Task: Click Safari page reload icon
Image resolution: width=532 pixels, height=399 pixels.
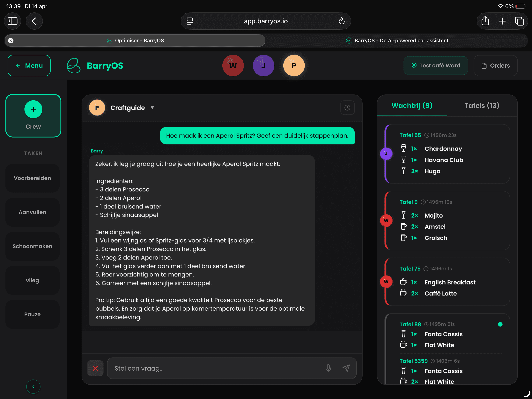Action: pos(342,21)
